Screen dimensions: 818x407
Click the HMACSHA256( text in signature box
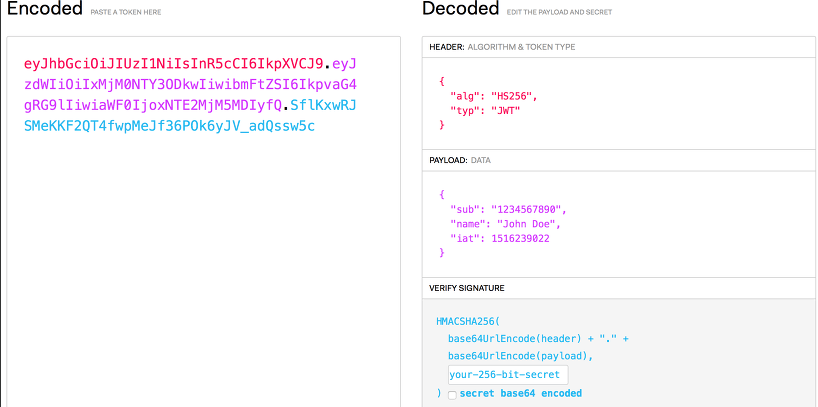coord(469,323)
